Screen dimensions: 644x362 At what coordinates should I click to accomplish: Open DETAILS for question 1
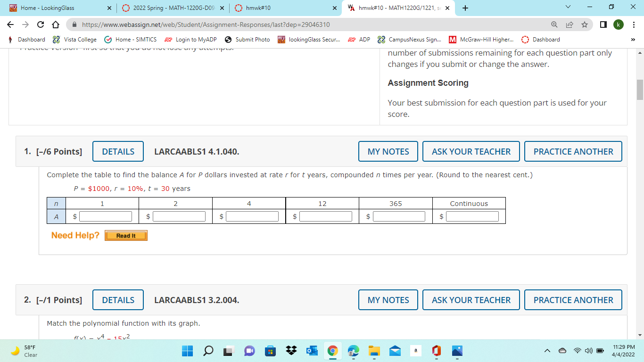[x=118, y=151]
